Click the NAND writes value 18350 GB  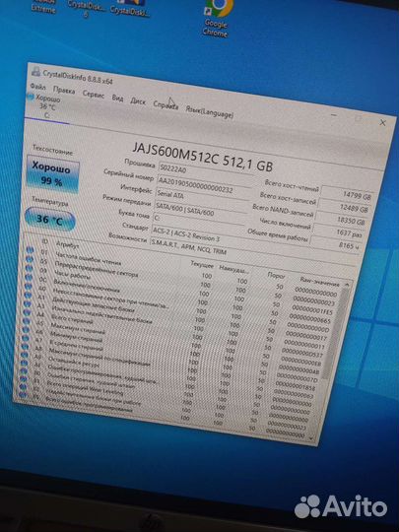click(341, 220)
